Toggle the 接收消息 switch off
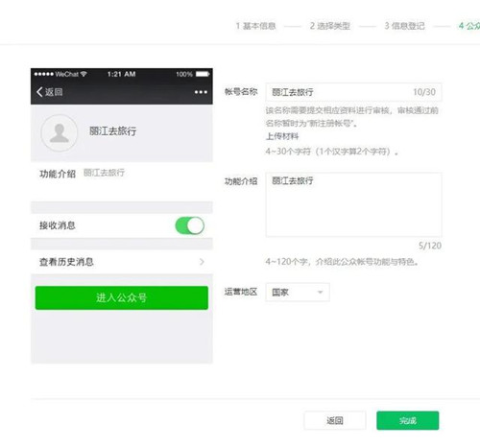The height and width of the screenshot is (448, 480). click(190, 225)
